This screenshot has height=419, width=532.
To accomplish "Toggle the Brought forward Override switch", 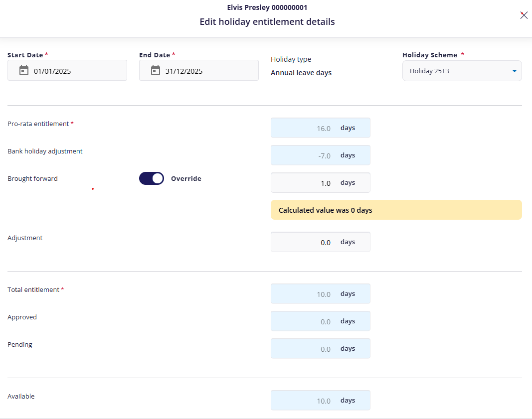I will pyautogui.click(x=152, y=178).
